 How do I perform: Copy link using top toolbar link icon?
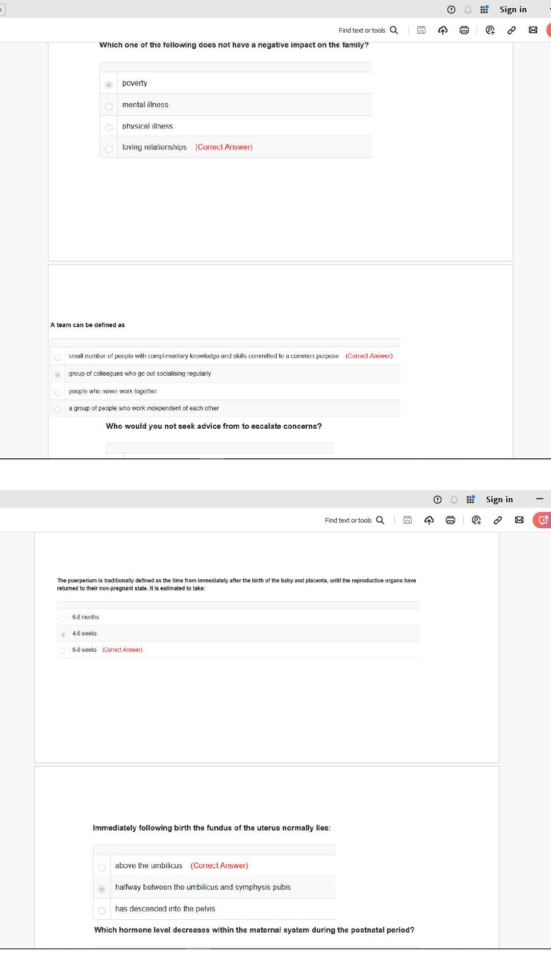click(x=512, y=30)
